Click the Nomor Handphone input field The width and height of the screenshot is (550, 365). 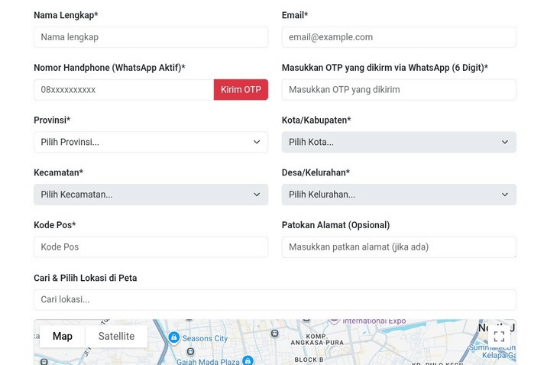pos(124,89)
